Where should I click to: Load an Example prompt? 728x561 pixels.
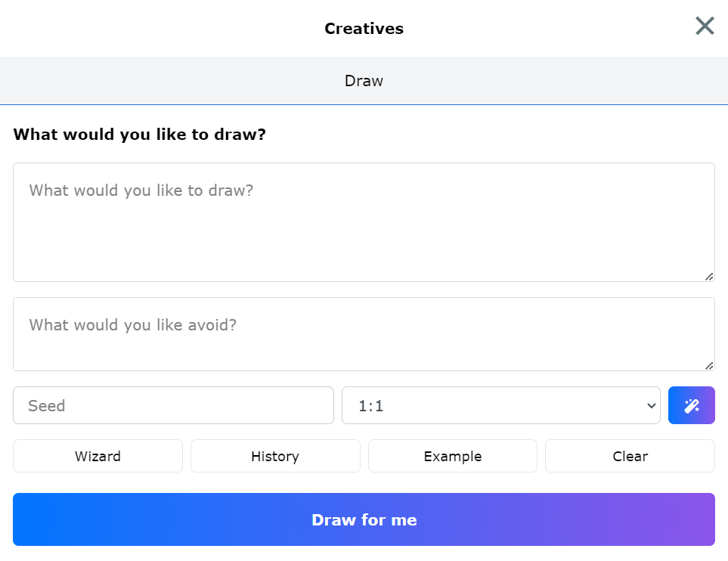point(452,457)
